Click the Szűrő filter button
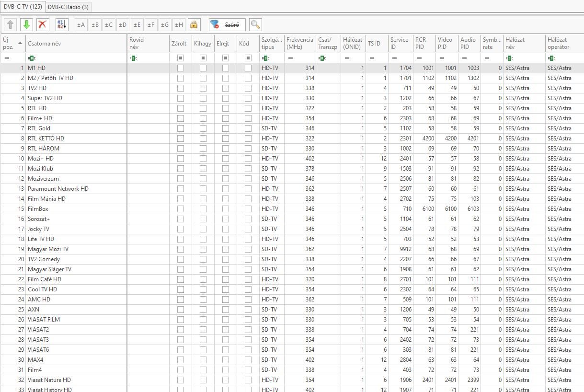 [x=227, y=25]
